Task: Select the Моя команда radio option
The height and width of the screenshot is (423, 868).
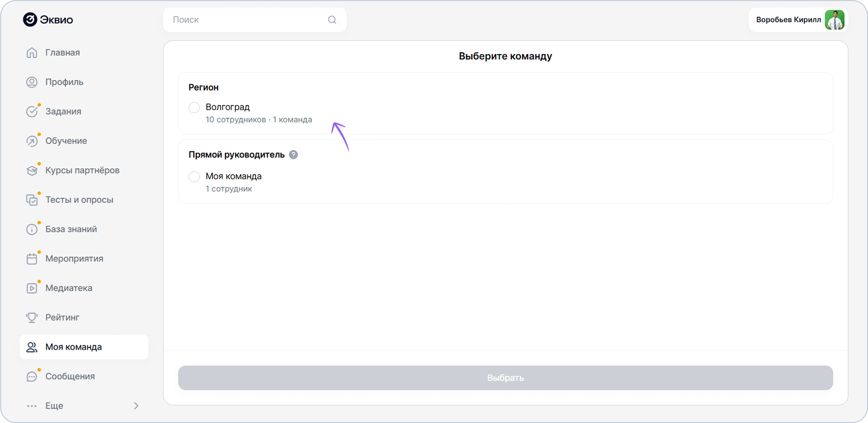Action: click(194, 176)
